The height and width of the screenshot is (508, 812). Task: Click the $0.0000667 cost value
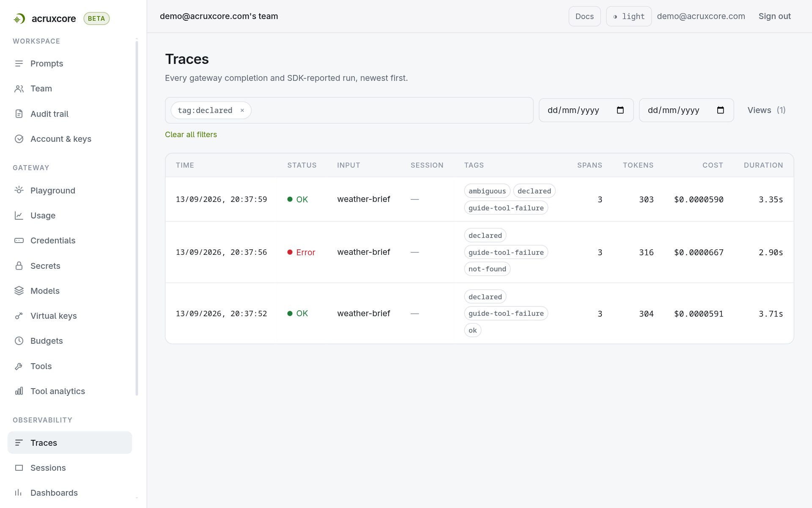pyautogui.click(x=699, y=252)
